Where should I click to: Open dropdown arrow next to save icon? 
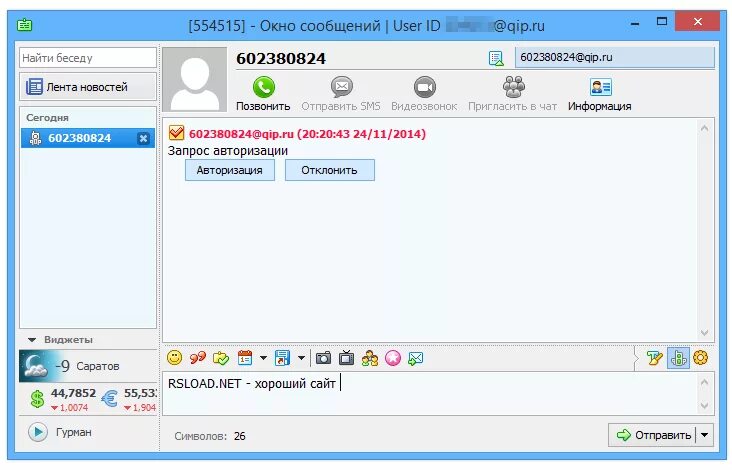pos(301,358)
